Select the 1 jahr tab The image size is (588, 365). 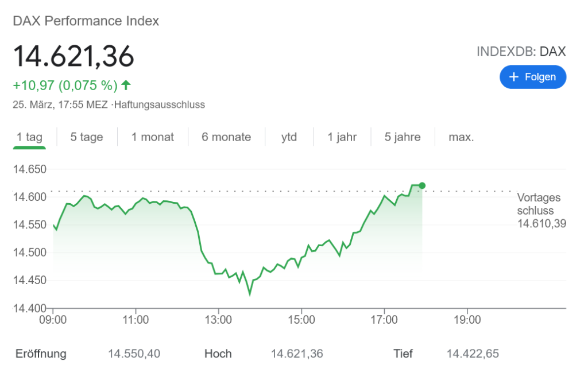pos(342,137)
